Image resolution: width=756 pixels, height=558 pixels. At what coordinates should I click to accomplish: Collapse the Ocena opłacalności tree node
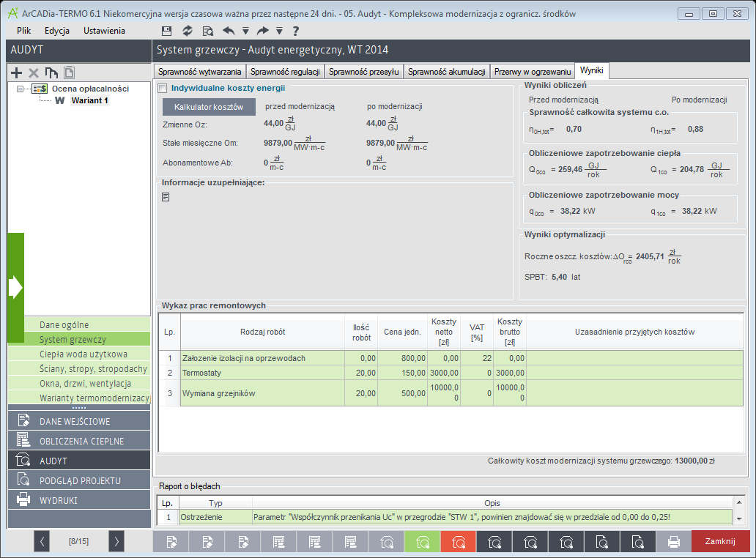tap(21, 89)
